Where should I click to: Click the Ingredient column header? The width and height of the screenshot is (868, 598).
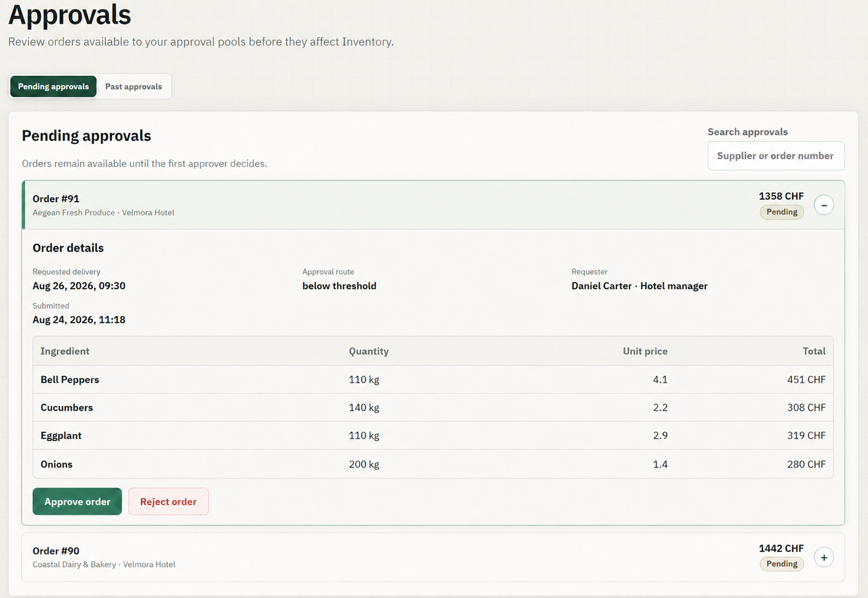65,352
